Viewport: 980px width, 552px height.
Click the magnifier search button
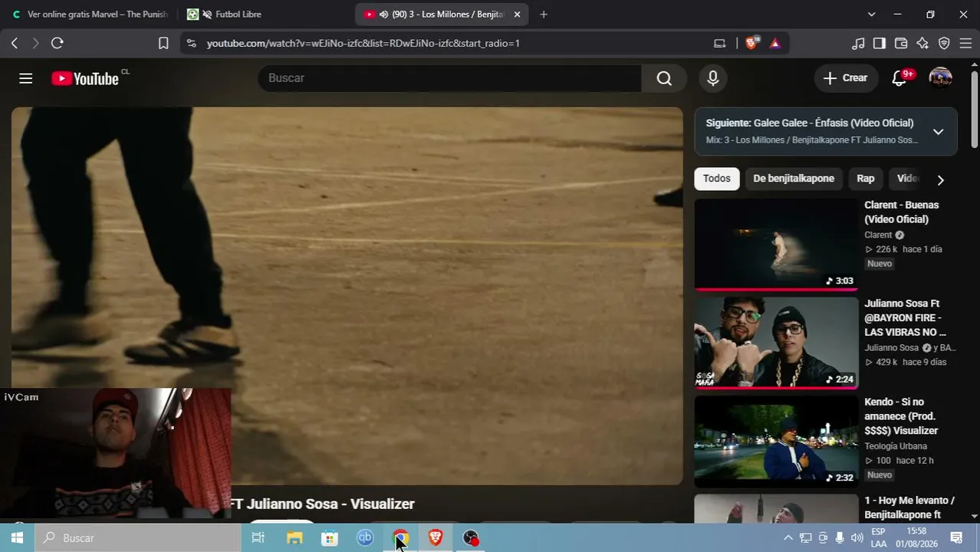tap(664, 78)
